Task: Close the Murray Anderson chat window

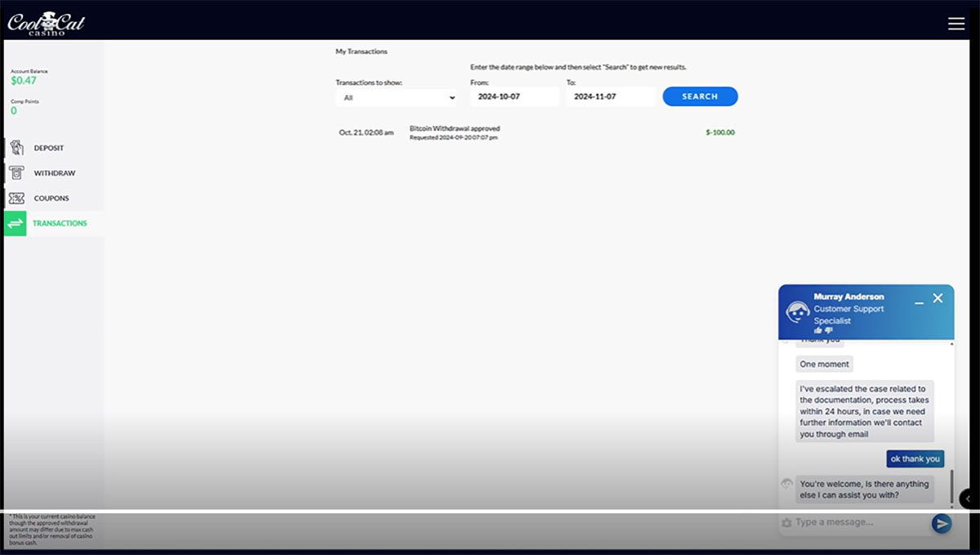Action: tap(938, 298)
